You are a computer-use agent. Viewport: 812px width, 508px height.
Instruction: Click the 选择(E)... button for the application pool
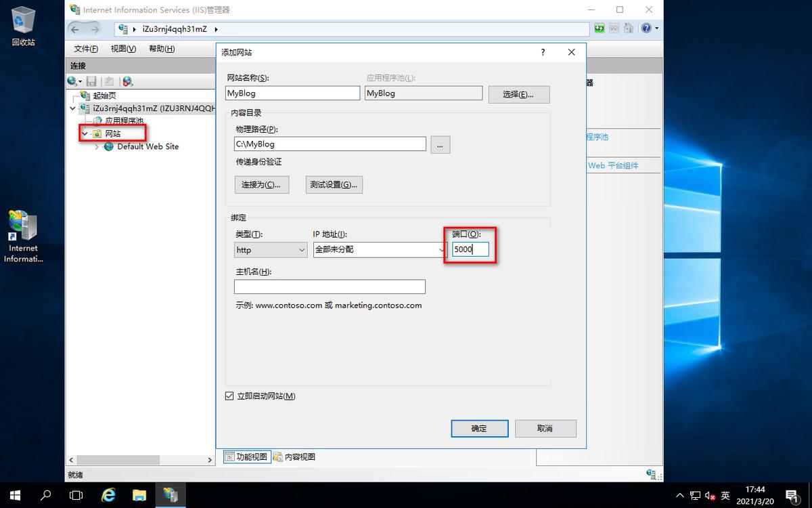519,94
